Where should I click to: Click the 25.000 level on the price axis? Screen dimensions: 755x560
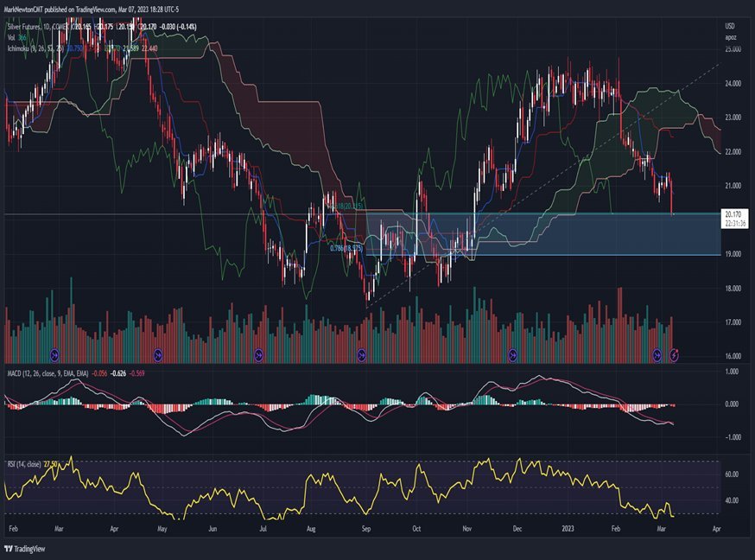tap(733, 49)
